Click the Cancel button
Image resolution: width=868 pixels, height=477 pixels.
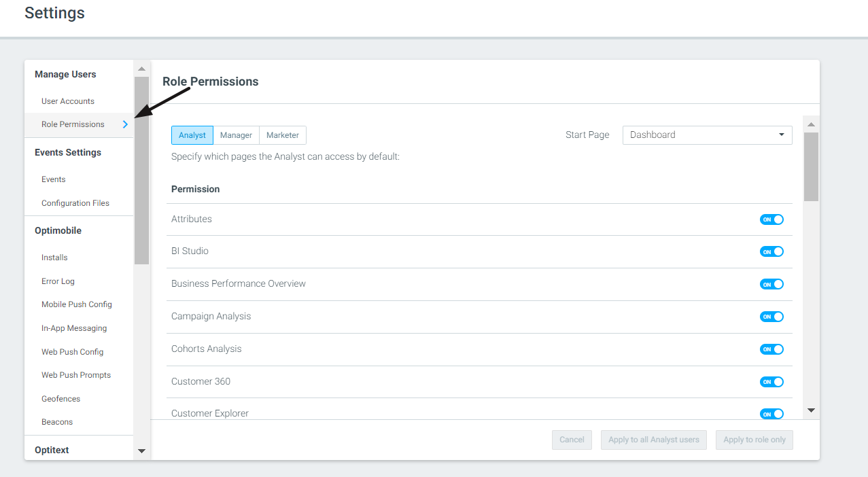pyautogui.click(x=572, y=440)
